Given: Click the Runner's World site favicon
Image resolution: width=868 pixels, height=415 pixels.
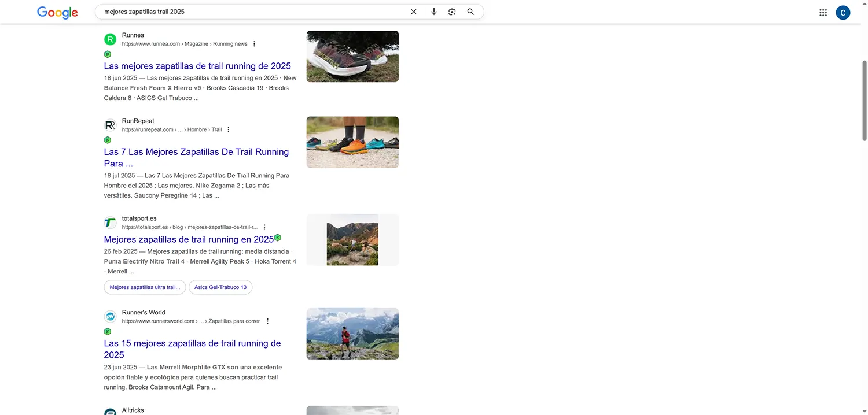Looking at the screenshot, I should [110, 317].
